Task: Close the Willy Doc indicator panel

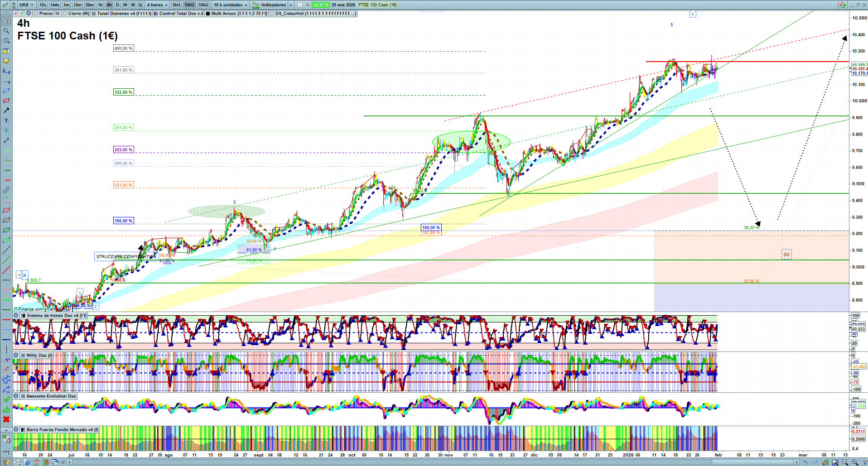Action: point(16,356)
